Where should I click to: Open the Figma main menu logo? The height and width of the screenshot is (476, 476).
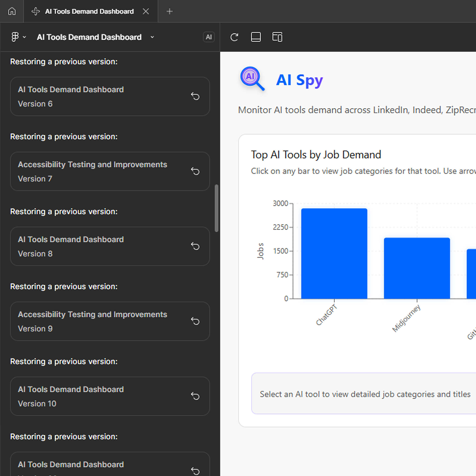(15, 37)
